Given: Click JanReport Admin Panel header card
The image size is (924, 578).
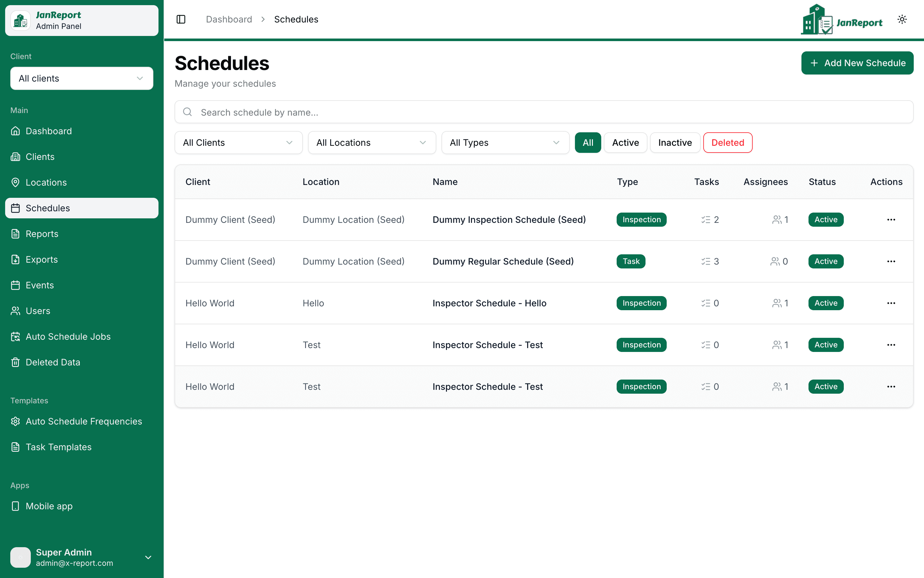Looking at the screenshot, I should (82, 21).
